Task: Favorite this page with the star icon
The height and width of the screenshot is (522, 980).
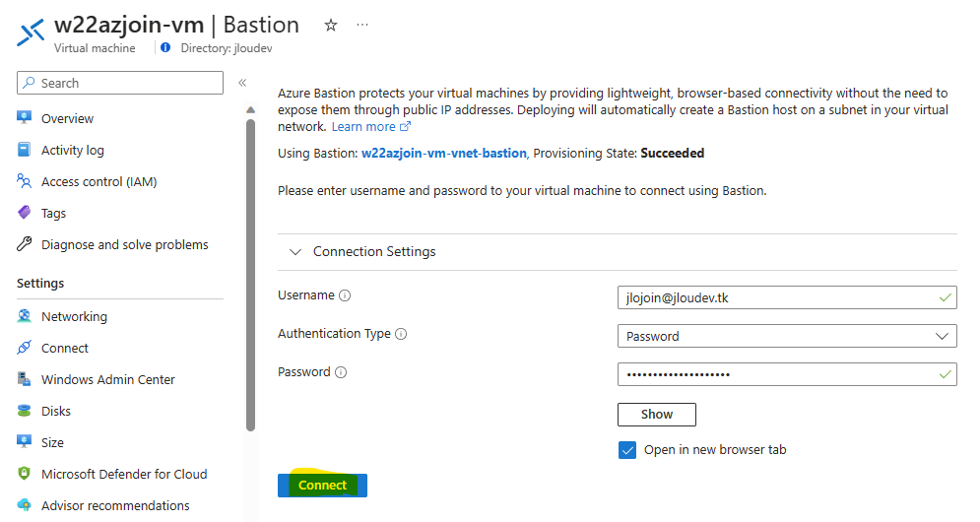Action: [x=331, y=25]
